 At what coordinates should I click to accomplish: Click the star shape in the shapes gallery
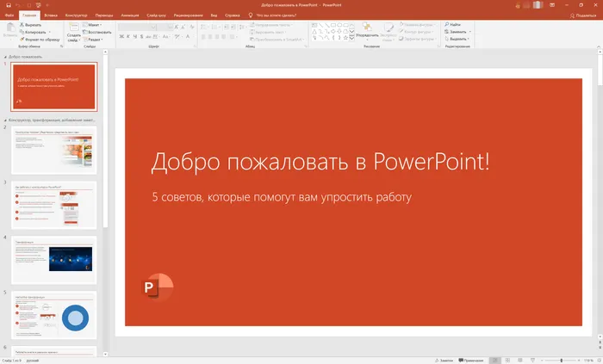(x=345, y=38)
